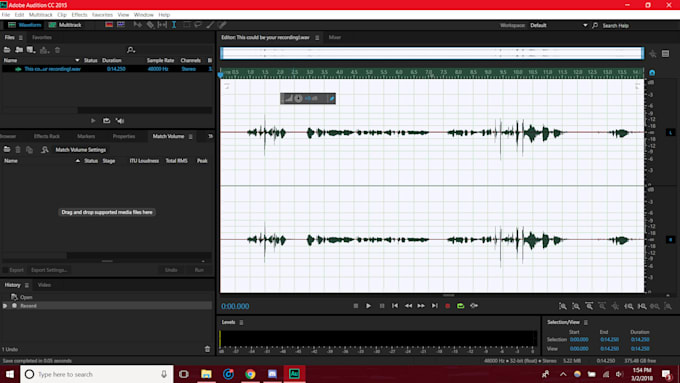The height and width of the screenshot is (383, 680).
Task: Click the overview navigator bar
Action: pyautogui.click(x=432, y=53)
